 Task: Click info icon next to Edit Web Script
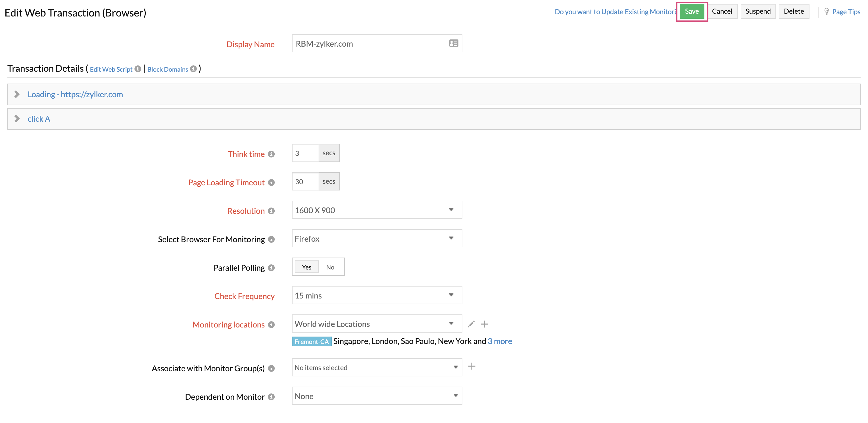[137, 69]
